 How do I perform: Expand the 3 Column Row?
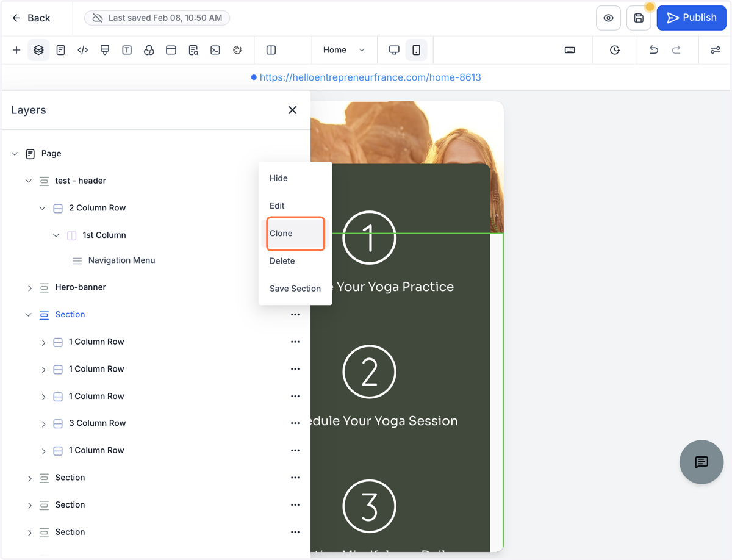coord(43,424)
